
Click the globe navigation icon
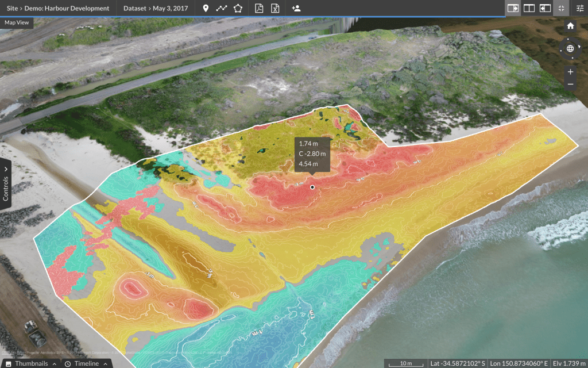pos(570,49)
